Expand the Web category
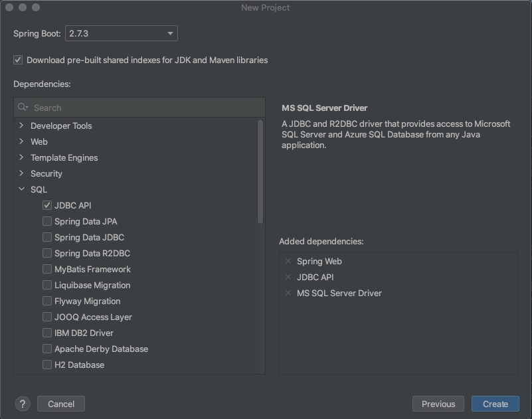Screen dimensions: 532x419 [21, 141]
